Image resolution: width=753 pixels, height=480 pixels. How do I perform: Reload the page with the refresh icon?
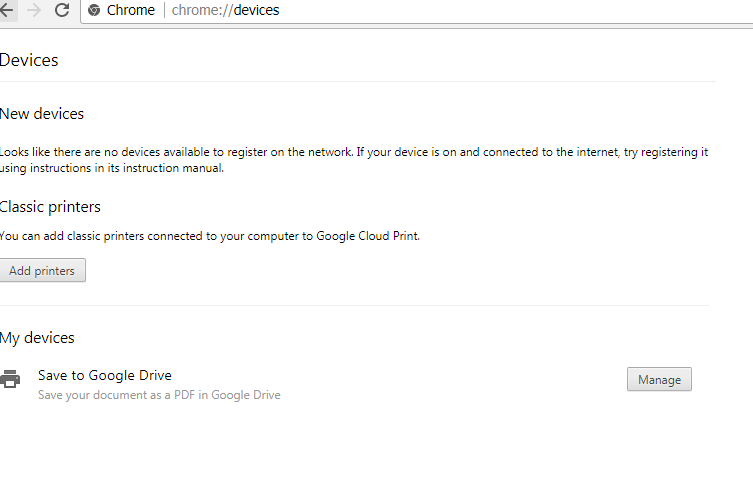[x=62, y=10]
